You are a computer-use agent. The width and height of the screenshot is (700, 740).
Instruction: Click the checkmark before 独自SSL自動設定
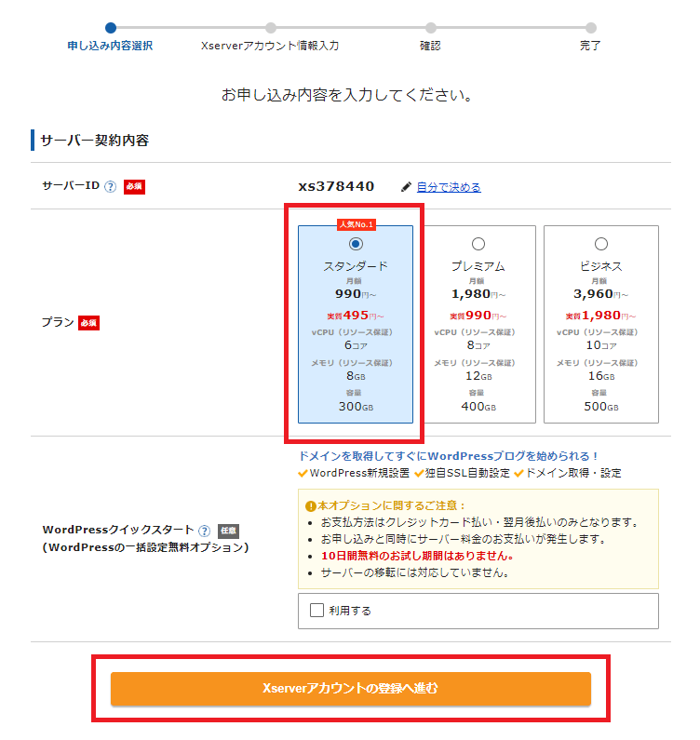click(419, 474)
